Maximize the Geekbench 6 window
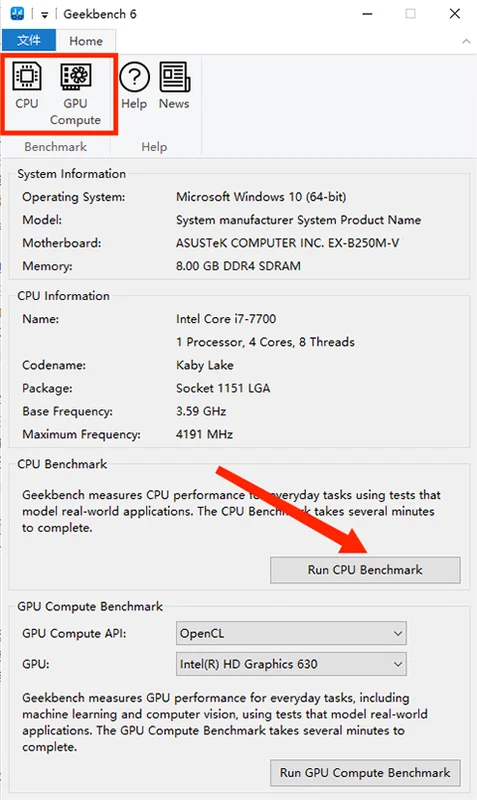 click(410, 14)
